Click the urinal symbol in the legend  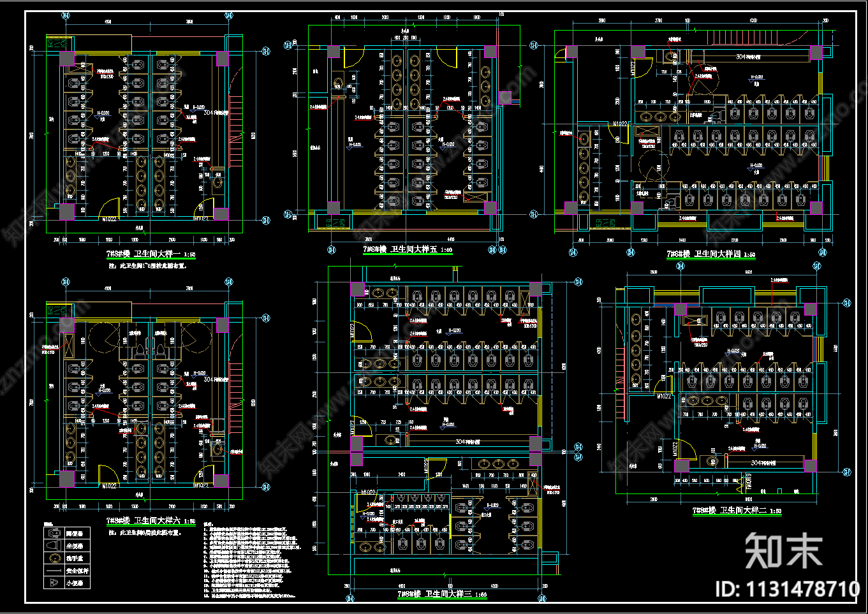tap(53, 583)
